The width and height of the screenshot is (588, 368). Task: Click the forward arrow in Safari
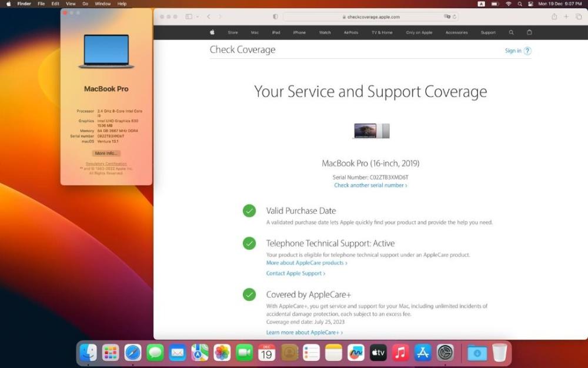pos(220,16)
